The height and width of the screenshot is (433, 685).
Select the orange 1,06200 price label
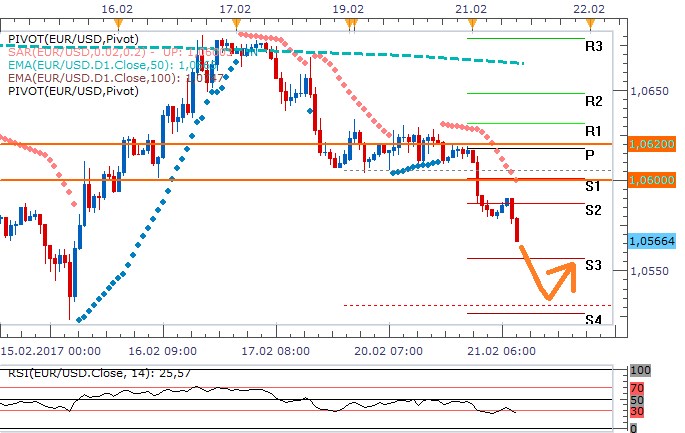coord(653,144)
